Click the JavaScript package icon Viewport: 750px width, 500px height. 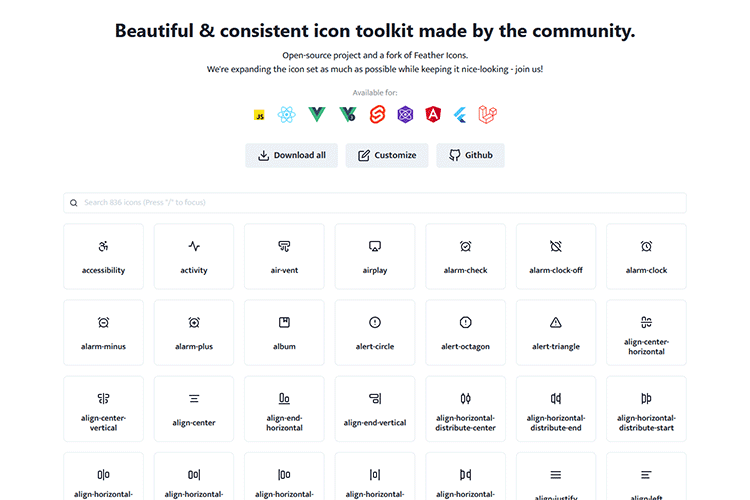tap(259, 115)
